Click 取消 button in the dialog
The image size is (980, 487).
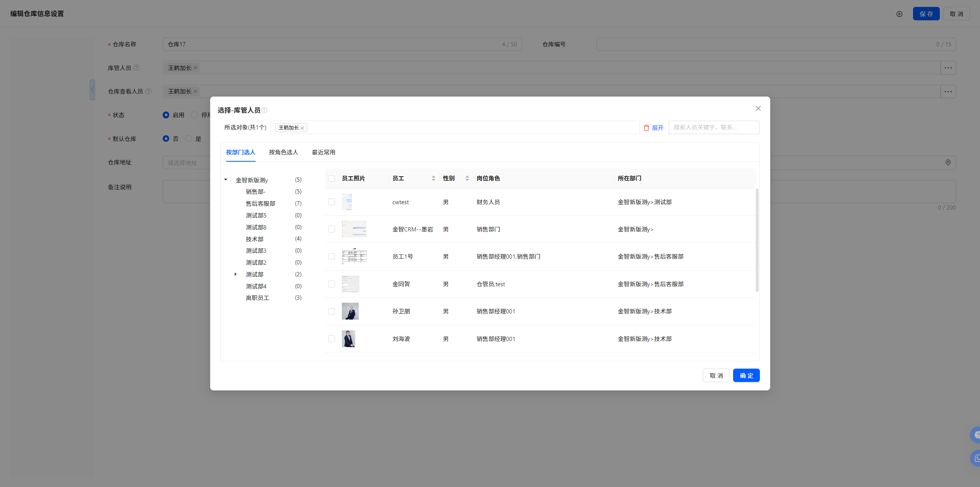pos(716,375)
